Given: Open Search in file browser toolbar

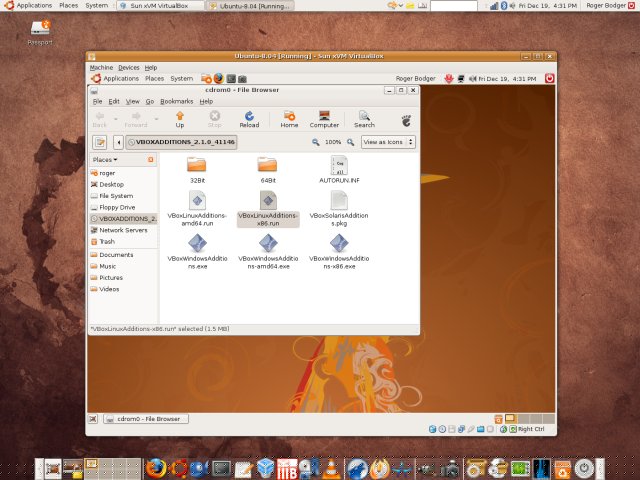Looking at the screenshot, I should [364, 120].
